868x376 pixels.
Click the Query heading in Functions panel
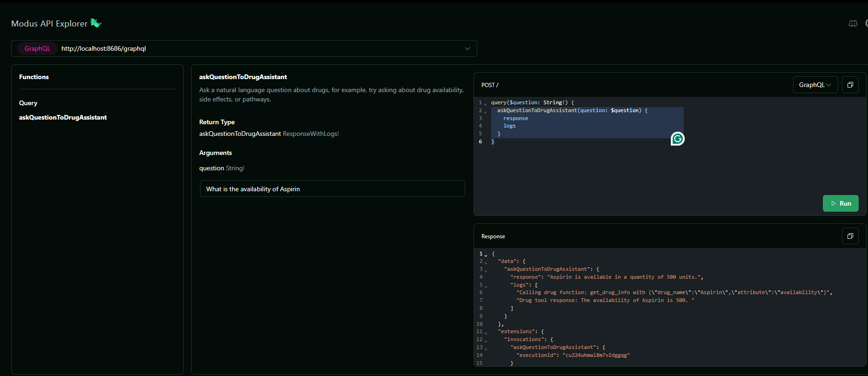point(28,103)
